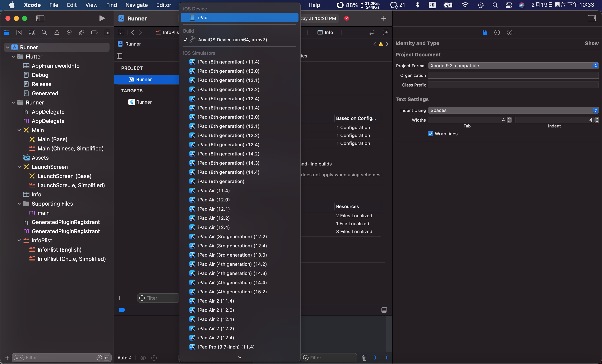This screenshot has height=364, width=602.
Task: Toggle the inspectors panel
Action: pyautogui.click(x=592, y=18)
